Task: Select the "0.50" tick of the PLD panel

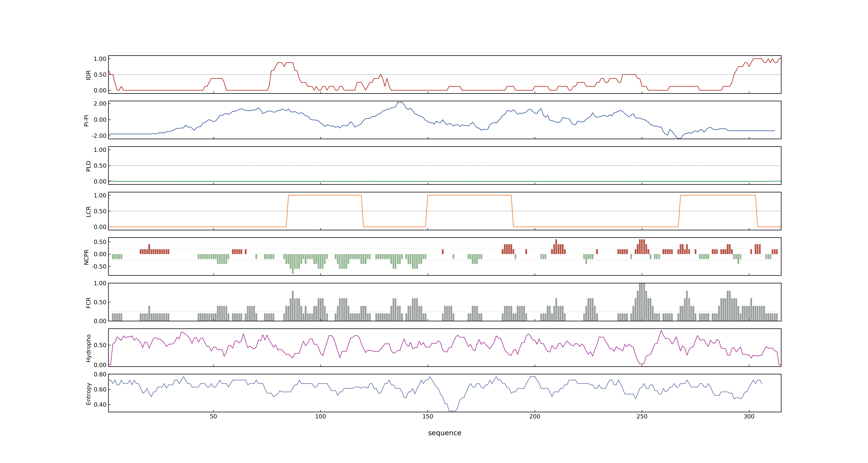Action: pyautogui.click(x=100, y=165)
